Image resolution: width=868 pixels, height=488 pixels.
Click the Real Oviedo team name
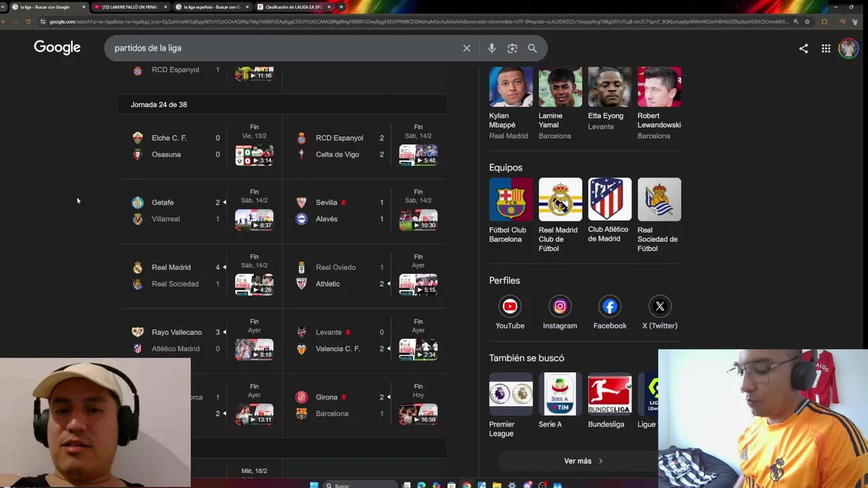click(x=336, y=268)
